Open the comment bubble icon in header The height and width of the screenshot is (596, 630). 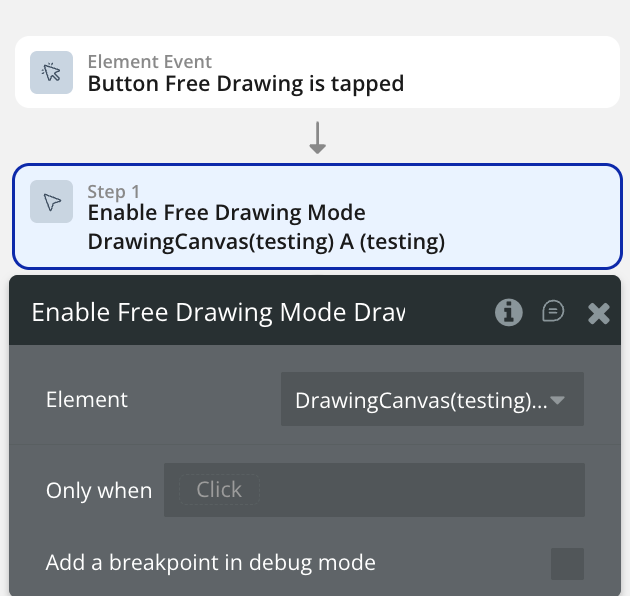pos(553,312)
